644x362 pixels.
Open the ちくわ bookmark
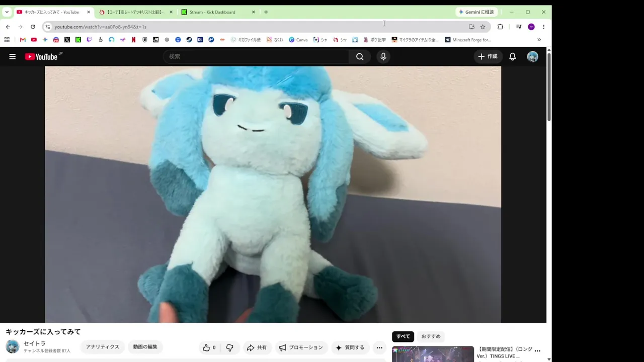tap(275, 40)
